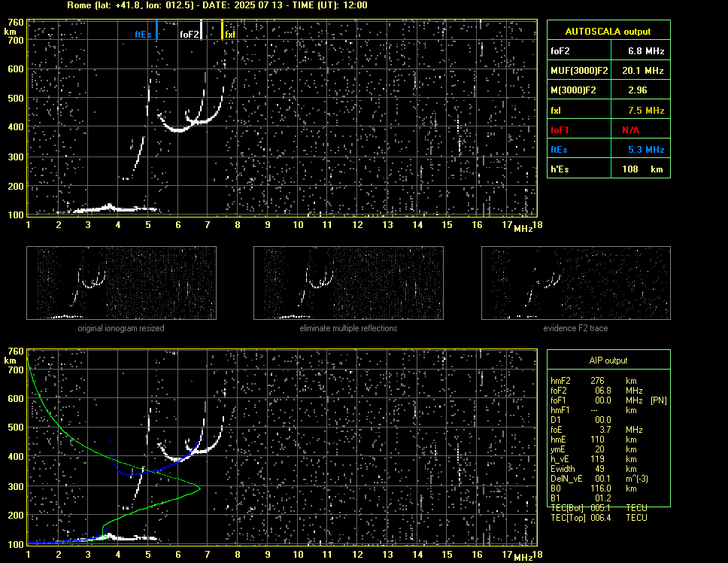
Task: Select the hmF2 276 km entry
Action: (x=593, y=381)
